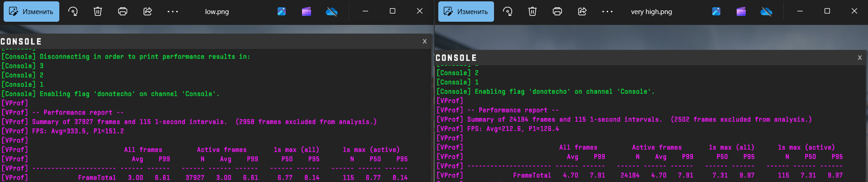Delete the very high.png image
The width and height of the screenshot is (868, 182).
click(532, 12)
